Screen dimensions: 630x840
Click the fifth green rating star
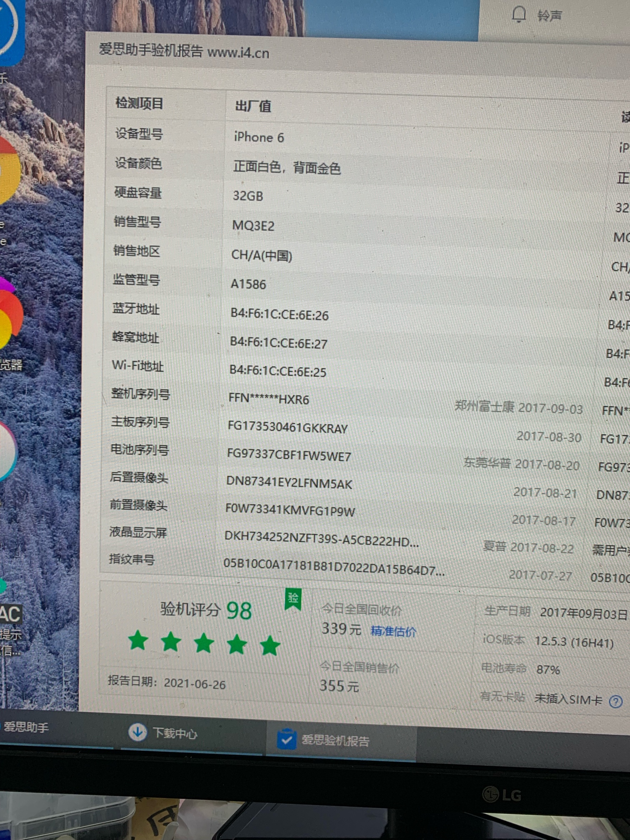point(270,645)
